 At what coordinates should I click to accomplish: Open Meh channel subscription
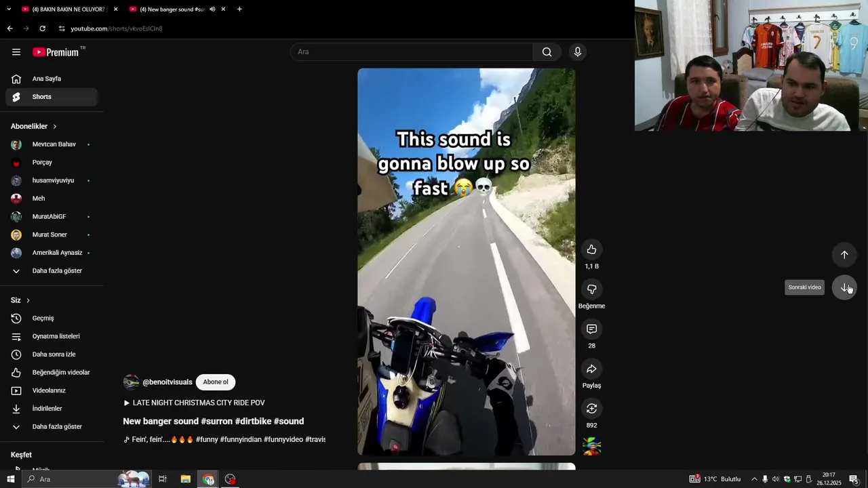click(52, 199)
